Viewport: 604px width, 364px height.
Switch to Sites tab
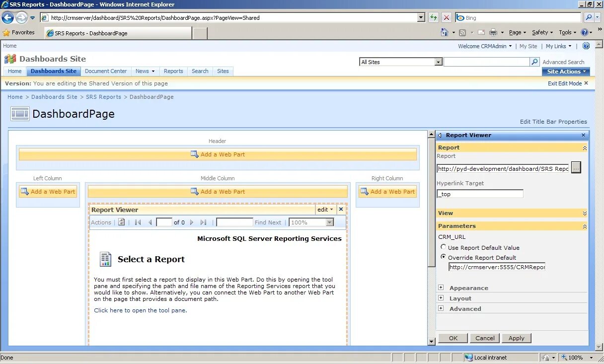click(x=223, y=71)
